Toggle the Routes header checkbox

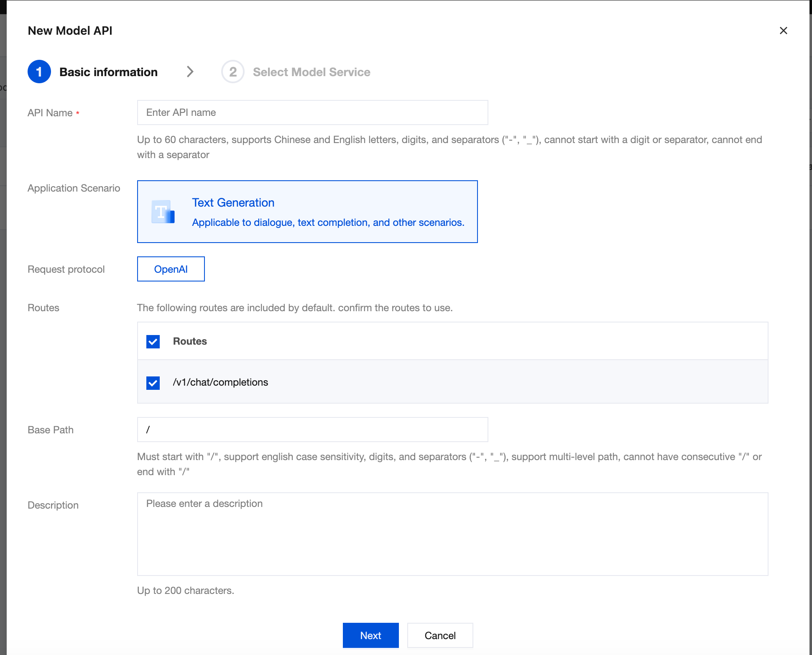click(153, 341)
